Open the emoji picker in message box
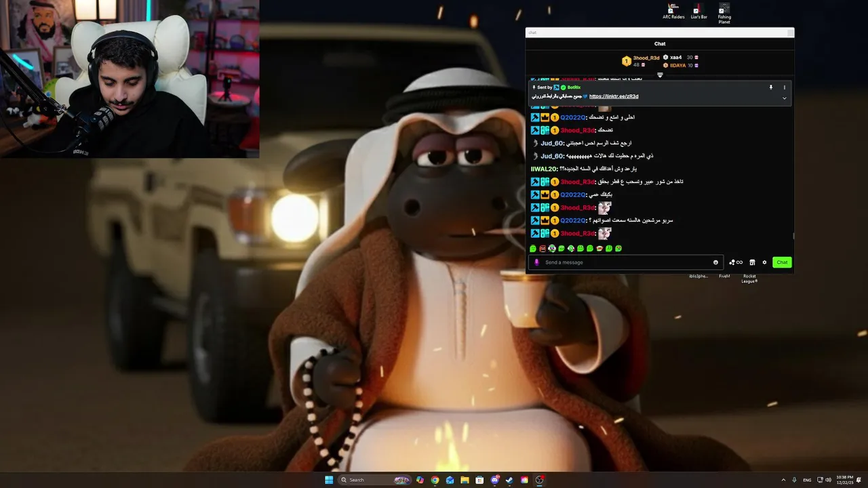Image resolution: width=868 pixels, height=488 pixels. [715, 262]
